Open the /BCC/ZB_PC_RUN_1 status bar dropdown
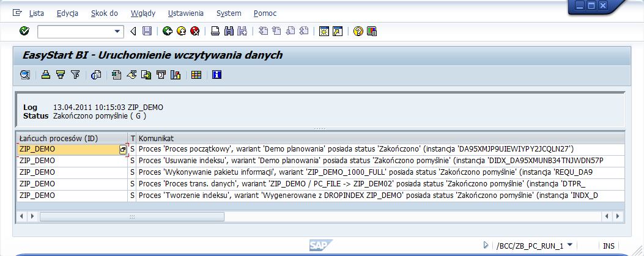 pyautogui.click(x=569, y=246)
